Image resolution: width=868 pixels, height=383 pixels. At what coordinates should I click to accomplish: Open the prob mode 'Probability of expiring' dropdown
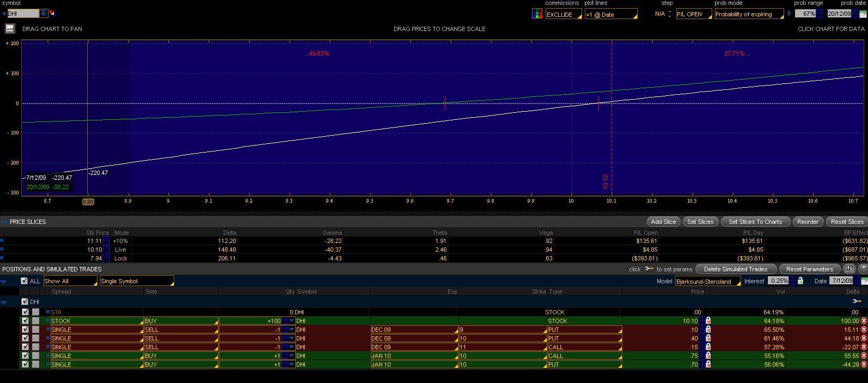pos(749,14)
